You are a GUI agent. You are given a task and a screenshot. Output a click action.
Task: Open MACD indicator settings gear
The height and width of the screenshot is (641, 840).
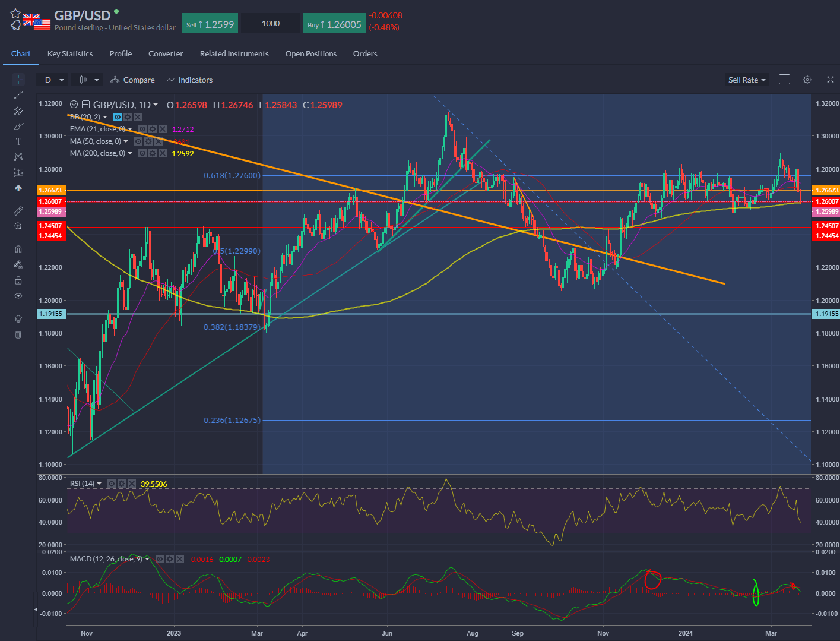click(x=170, y=559)
